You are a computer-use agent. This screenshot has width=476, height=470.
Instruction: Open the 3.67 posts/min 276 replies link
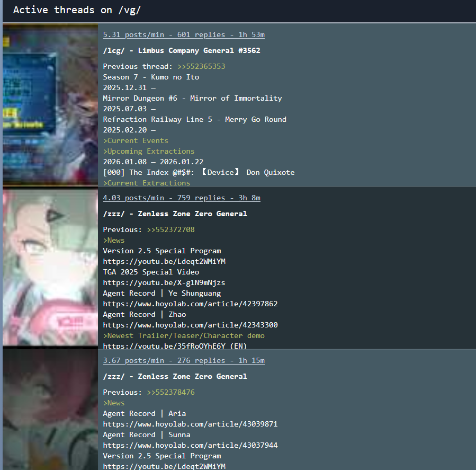click(184, 360)
